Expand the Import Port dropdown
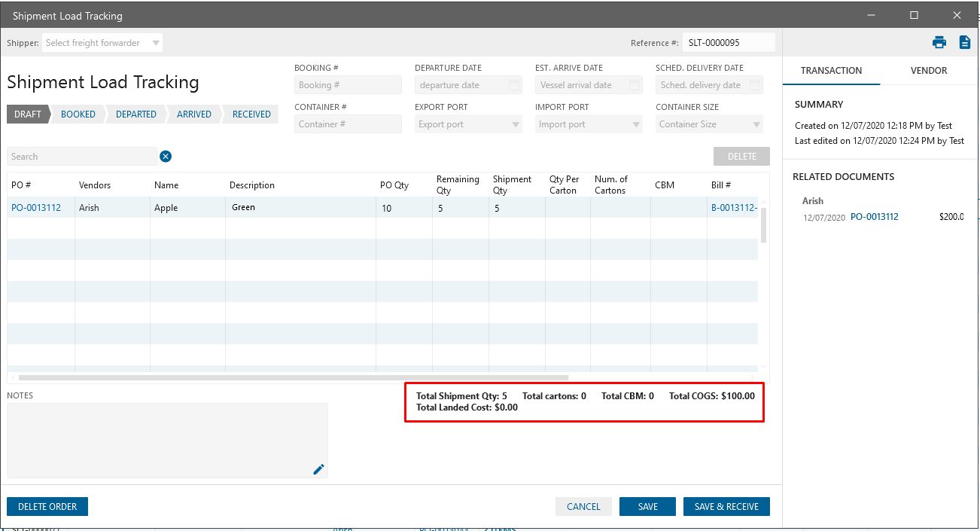The width and height of the screenshot is (980, 531). pyautogui.click(x=636, y=124)
